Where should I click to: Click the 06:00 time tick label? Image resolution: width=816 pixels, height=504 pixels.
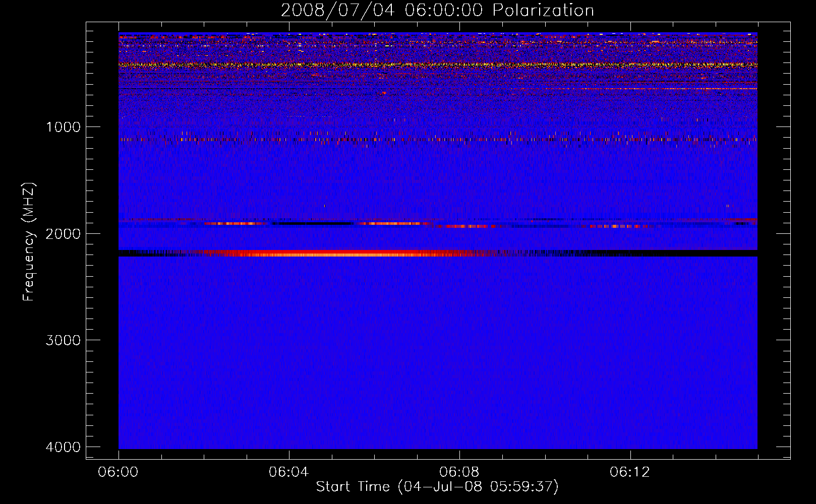click(x=119, y=472)
